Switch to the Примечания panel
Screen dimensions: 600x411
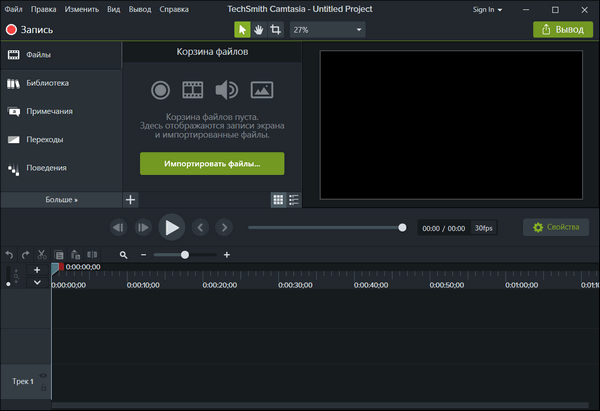pos(61,111)
